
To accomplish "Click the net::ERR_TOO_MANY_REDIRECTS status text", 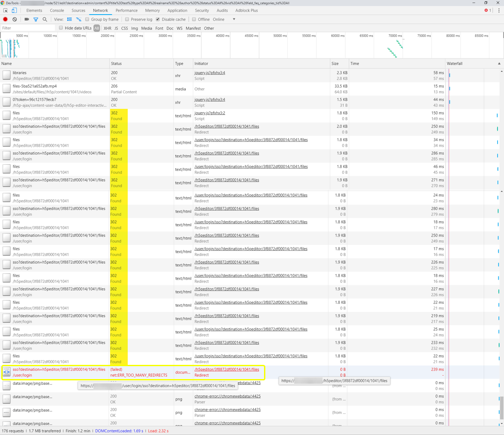I will click(139, 375).
